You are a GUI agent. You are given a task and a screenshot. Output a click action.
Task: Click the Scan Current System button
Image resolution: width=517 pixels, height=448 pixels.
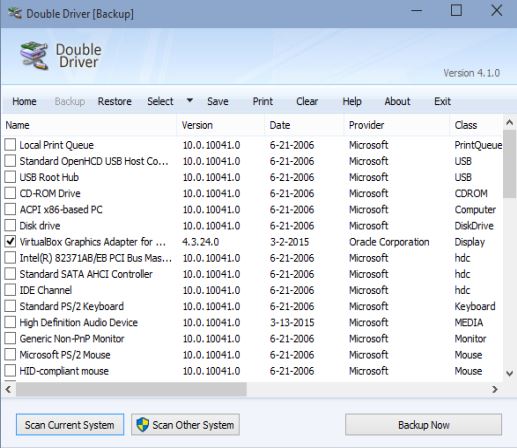pos(70,425)
